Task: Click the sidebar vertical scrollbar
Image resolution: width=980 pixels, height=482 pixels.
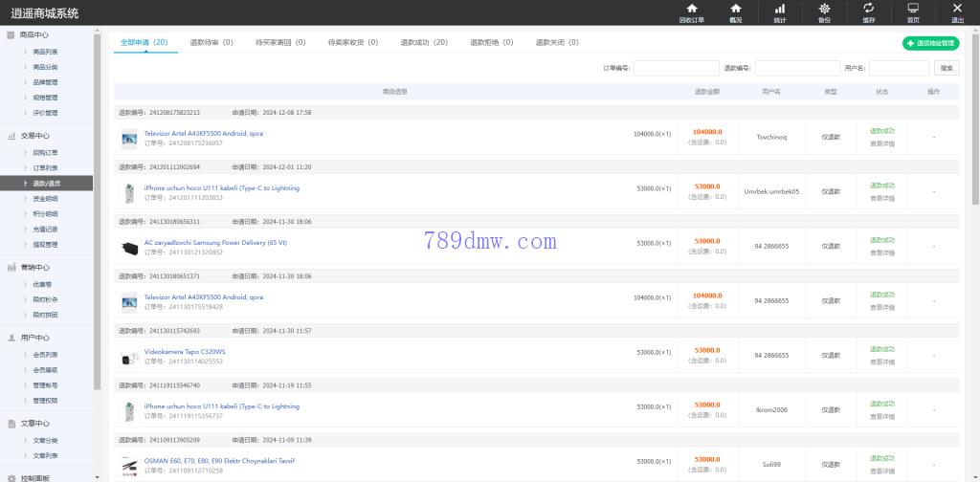Action: (97, 191)
